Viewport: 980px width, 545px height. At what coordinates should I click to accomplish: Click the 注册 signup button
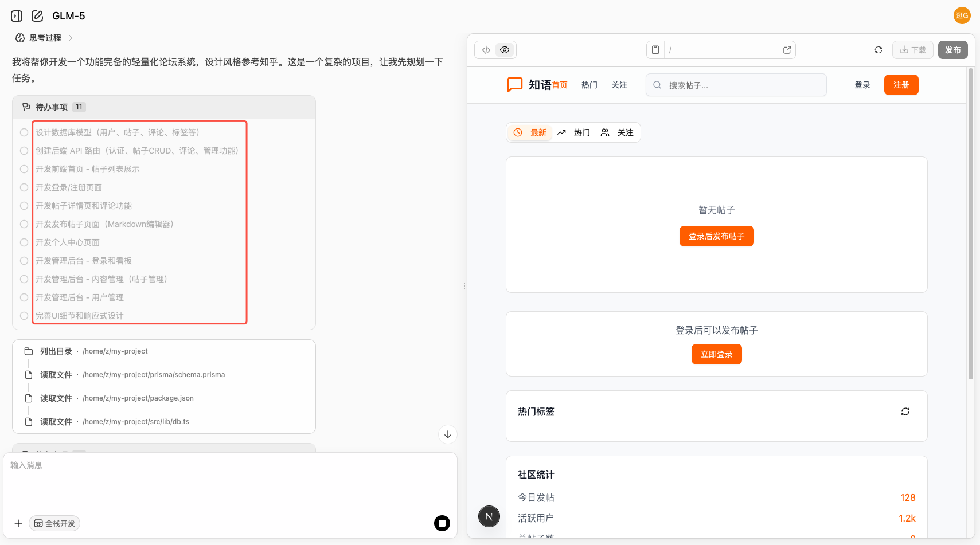click(x=901, y=84)
